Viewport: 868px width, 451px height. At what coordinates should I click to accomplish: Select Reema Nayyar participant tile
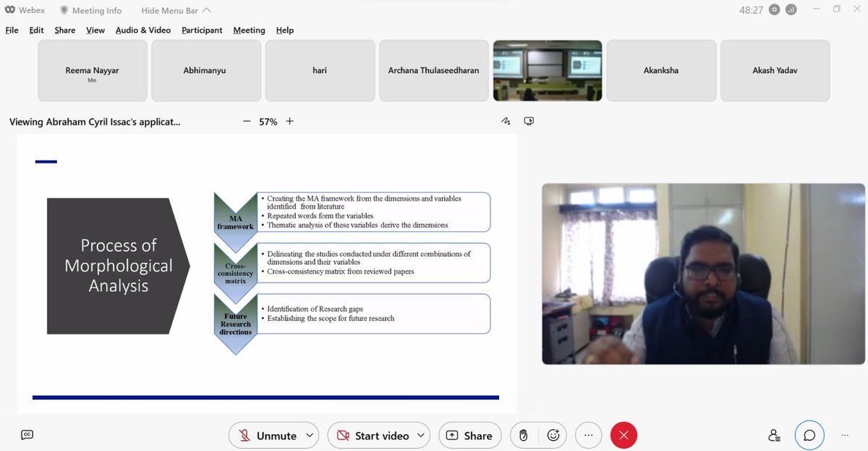[93, 71]
